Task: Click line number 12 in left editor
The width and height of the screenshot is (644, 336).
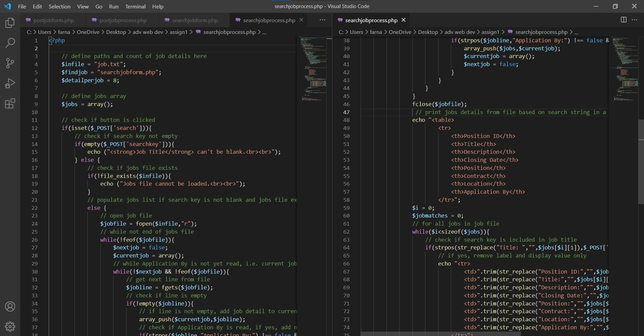Action: pyautogui.click(x=35, y=128)
